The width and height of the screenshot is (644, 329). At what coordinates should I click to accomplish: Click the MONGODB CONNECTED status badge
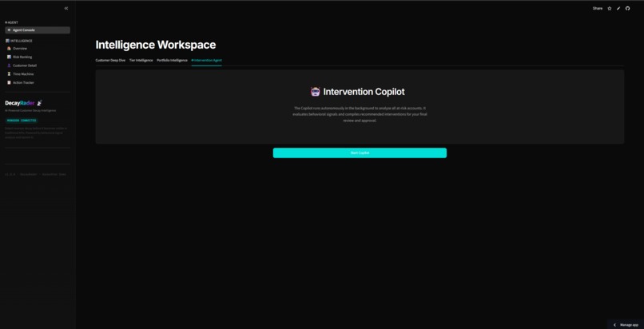tap(22, 121)
